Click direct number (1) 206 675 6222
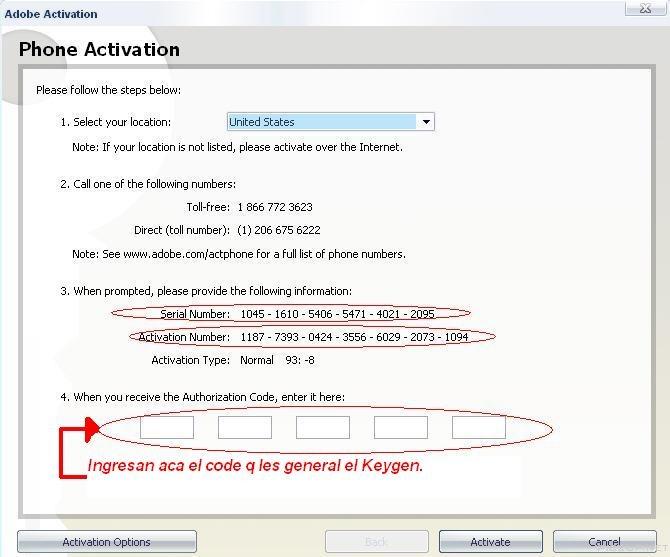 pyautogui.click(x=279, y=230)
